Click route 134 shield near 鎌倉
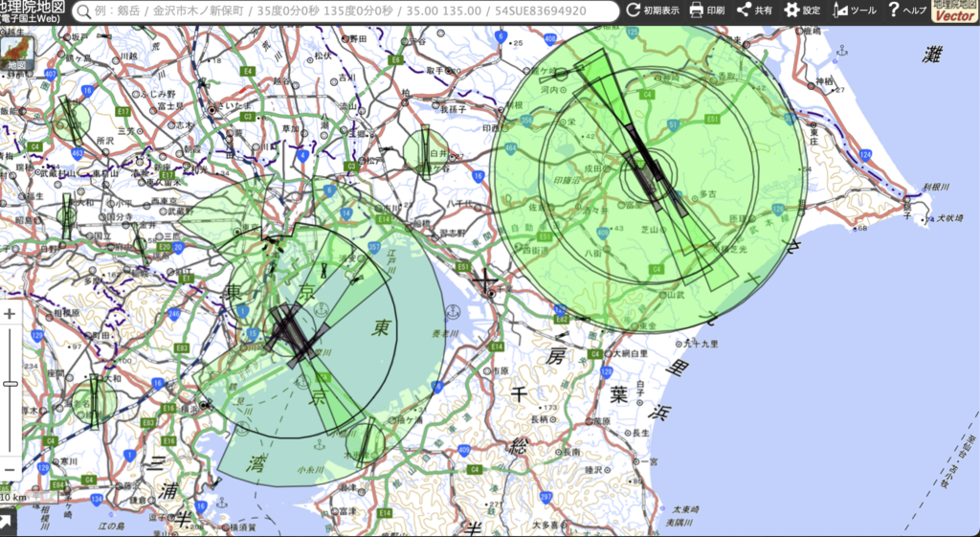The width and height of the screenshot is (980, 537). click(x=97, y=499)
